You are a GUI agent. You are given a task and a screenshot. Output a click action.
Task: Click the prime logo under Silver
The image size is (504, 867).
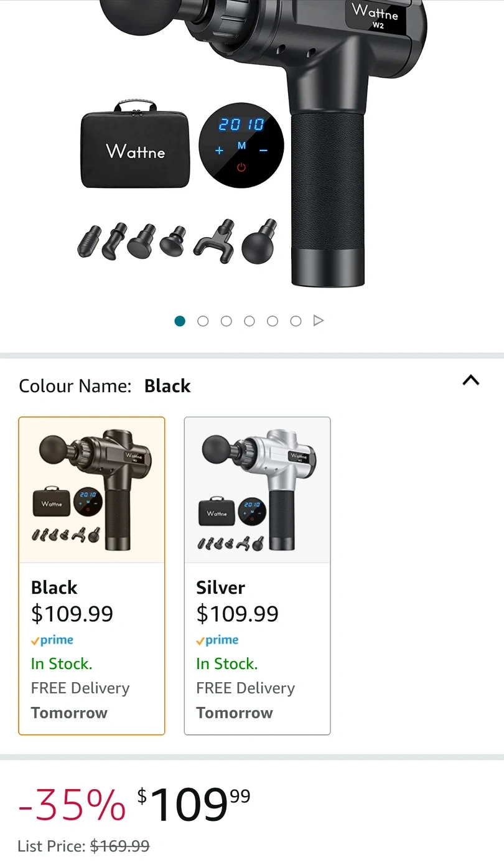(x=218, y=640)
